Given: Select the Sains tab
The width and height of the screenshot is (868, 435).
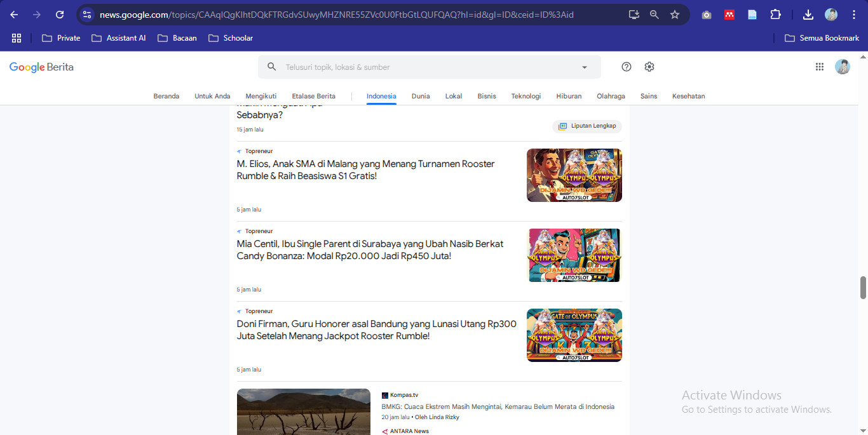Looking at the screenshot, I should (x=649, y=96).
